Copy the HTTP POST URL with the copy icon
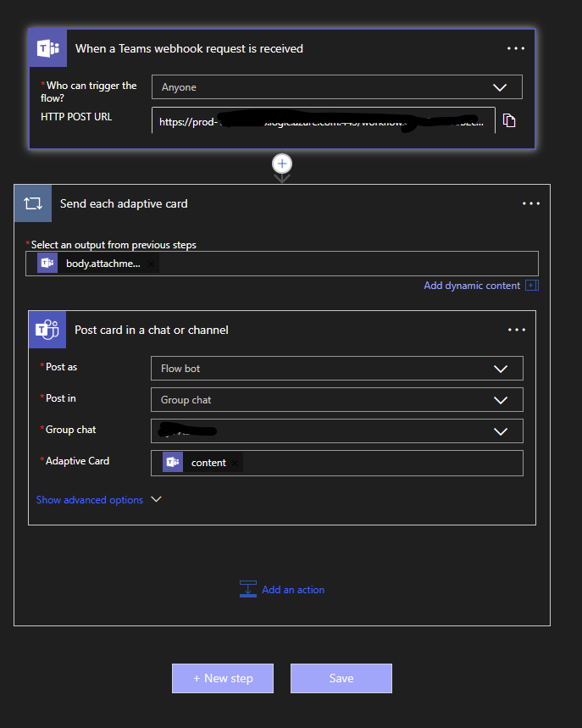Screen dimensions: 582x728 coord(509,120)
